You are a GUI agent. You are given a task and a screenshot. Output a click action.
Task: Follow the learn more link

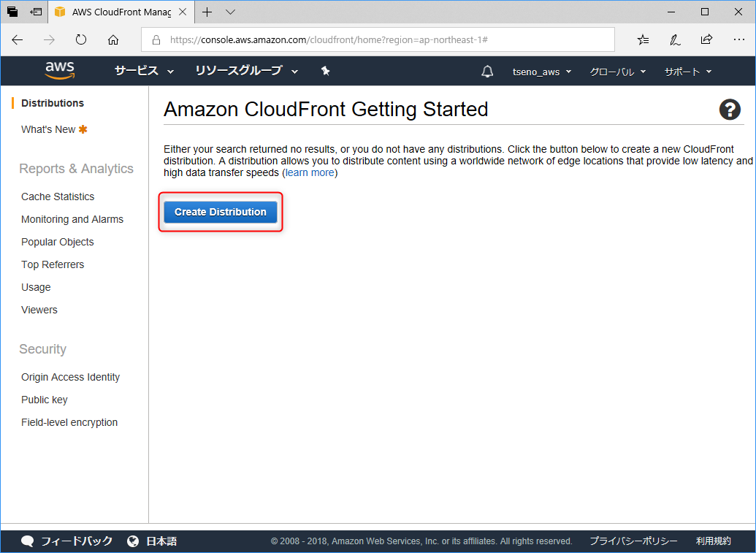pos(310,172)
